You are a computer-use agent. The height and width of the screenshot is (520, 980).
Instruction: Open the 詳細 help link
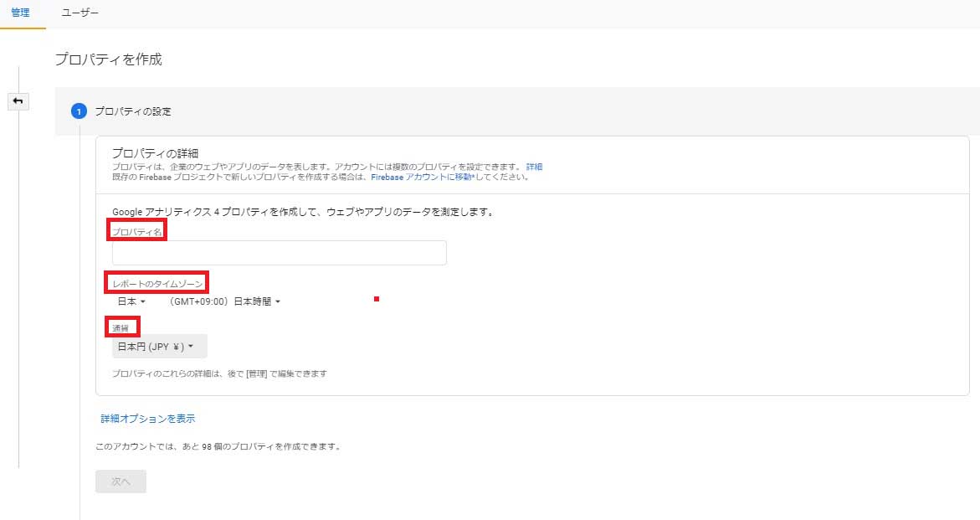(535, 167)
